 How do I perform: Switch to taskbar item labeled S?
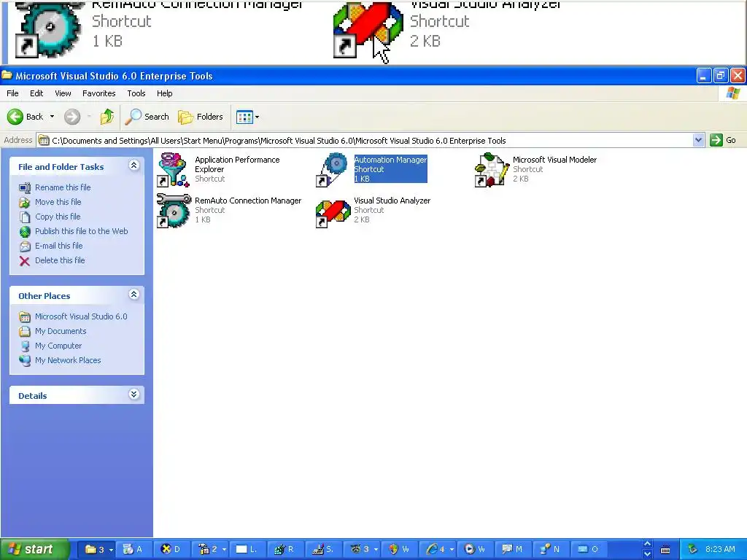pyautogui.click(x=322, y=550)
